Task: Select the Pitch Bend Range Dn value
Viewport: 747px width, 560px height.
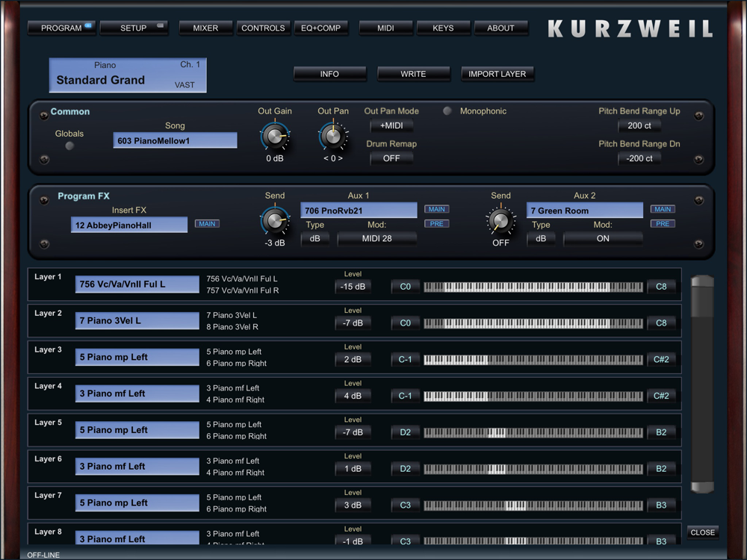Action: tap(639, 158)
